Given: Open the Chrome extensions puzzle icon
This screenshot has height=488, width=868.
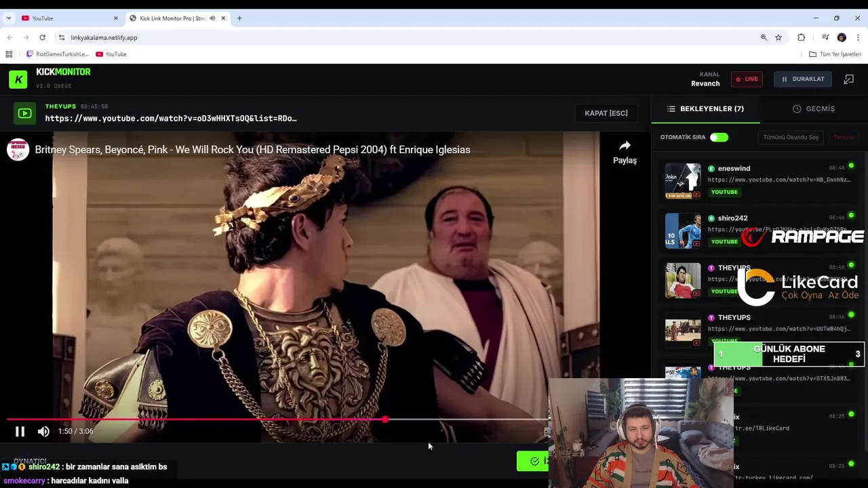Looking at the screenshot, I should point(802,37).
